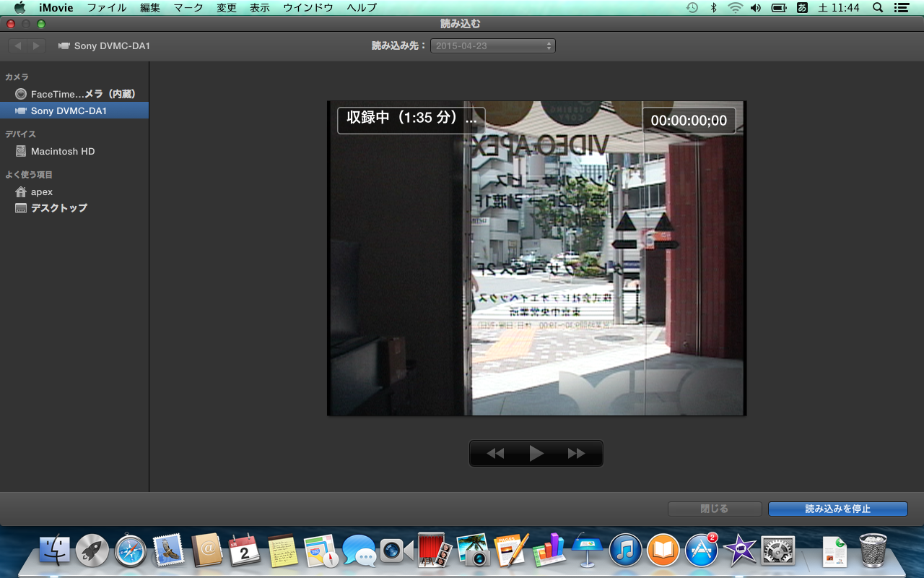Image resolution: width=924 pixels, height=578 pixels.
Task: Click the timecode 00:00:00;00 display
Action: click(689, 121)
